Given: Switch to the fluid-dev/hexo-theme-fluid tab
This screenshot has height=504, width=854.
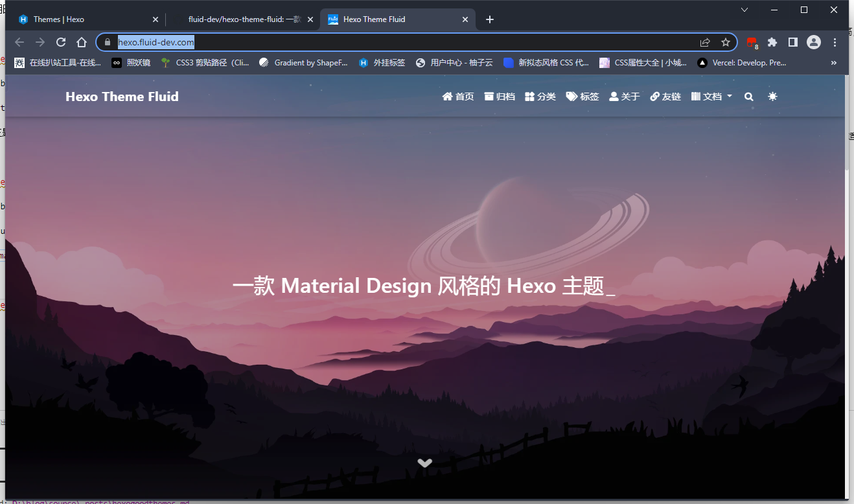Looking at the screenshot, I should coord(244,19).
